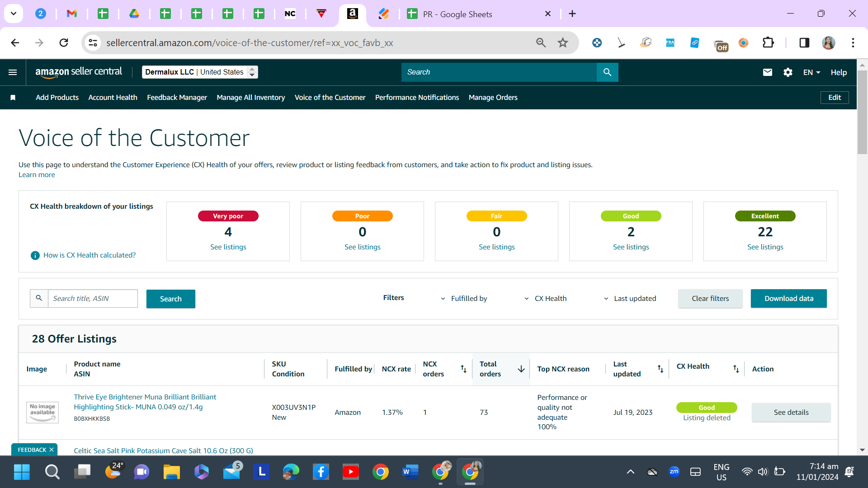Click the No image available thumbnail
The width and height of the screenshot is (868, 488).
(x=42, y=413)
